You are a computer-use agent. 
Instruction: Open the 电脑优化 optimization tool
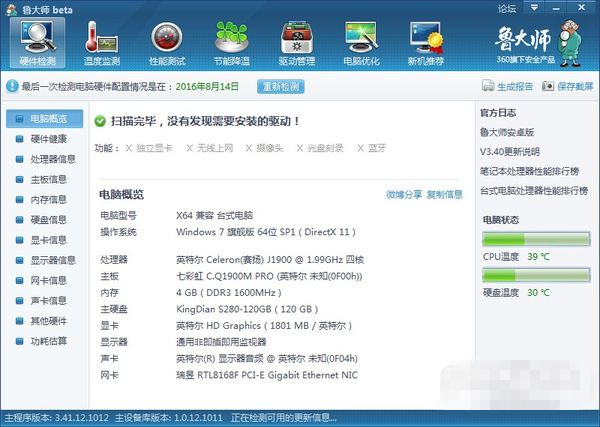361,43
